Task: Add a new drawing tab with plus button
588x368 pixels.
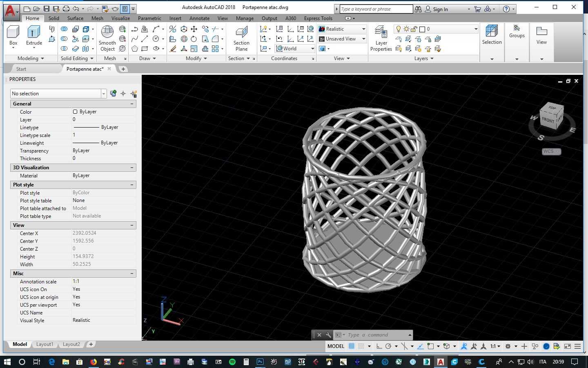Action: point(123,69)
